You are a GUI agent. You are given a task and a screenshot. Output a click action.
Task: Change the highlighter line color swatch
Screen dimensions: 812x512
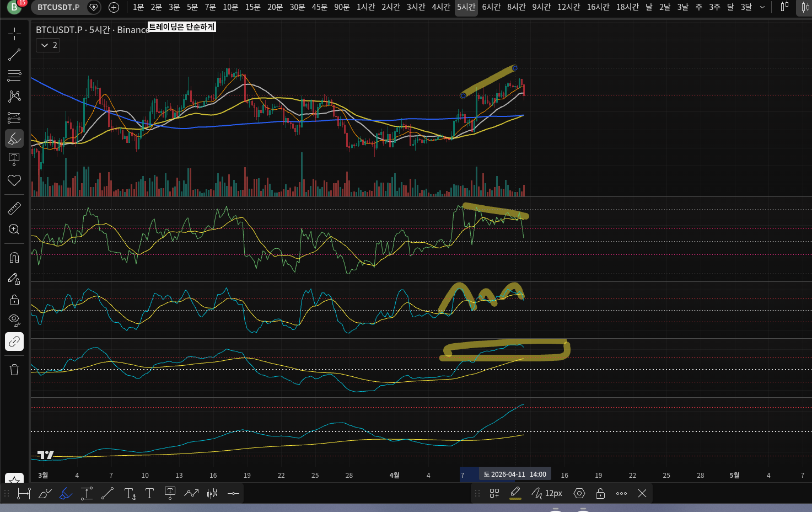515,493
